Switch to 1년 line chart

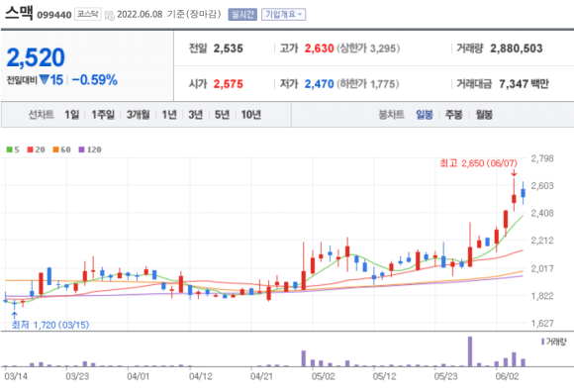tap(169, 115)
